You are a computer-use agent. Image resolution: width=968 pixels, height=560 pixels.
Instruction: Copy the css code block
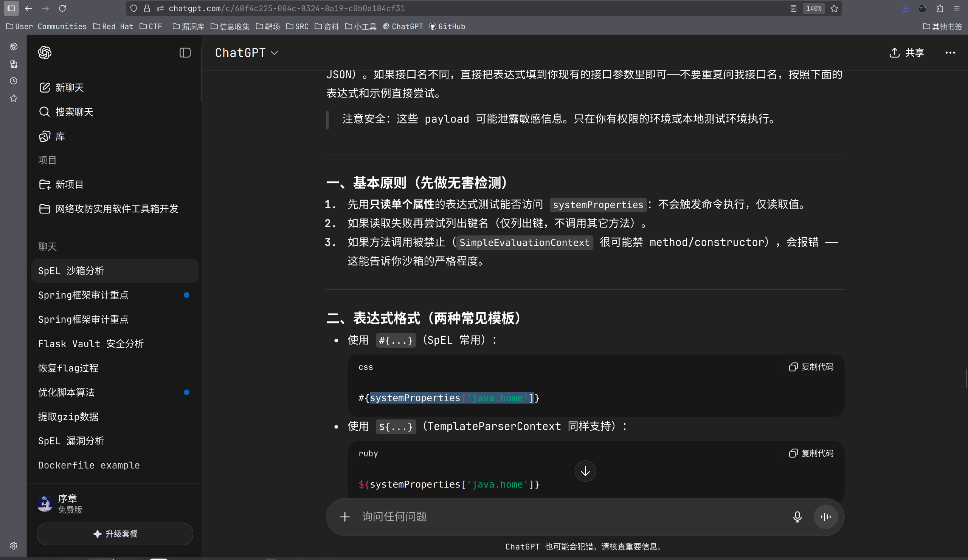pyautogui.click(x=811, y=367)
